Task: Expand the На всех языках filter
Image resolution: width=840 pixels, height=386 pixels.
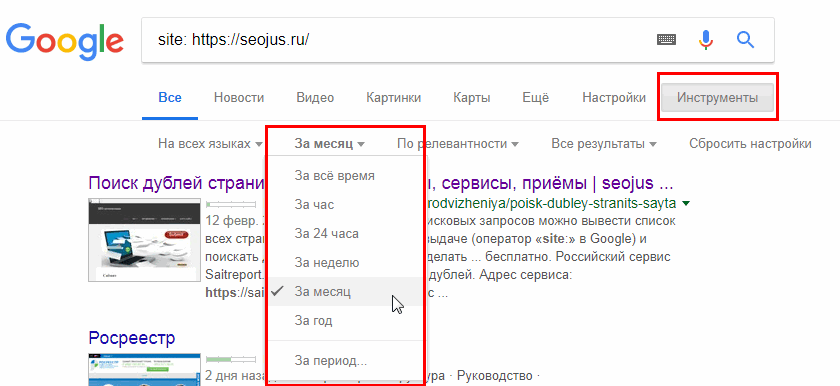Action: click(x=210, y=143)
